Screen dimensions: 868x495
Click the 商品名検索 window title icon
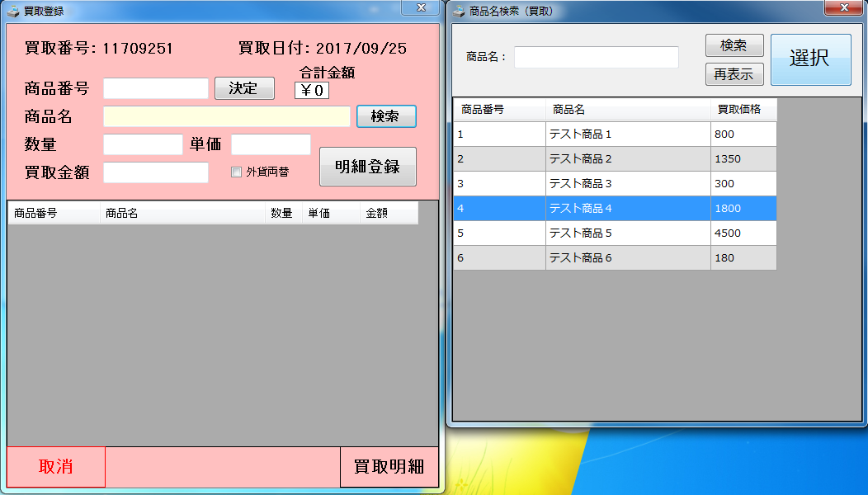pos(459,11)
